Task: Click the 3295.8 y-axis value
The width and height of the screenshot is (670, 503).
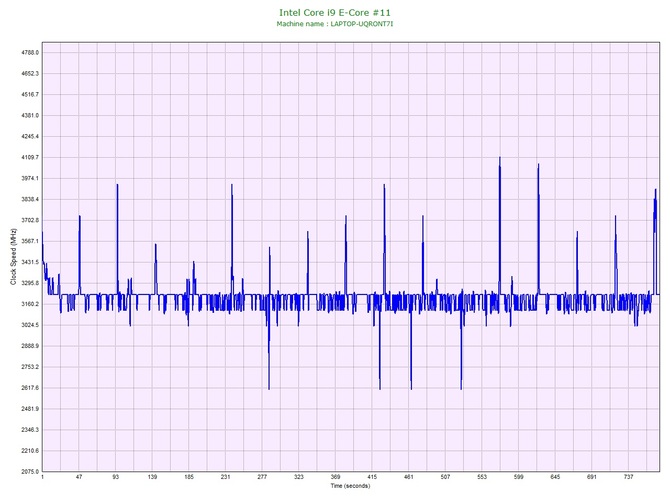Action: [x=30, y=283]
